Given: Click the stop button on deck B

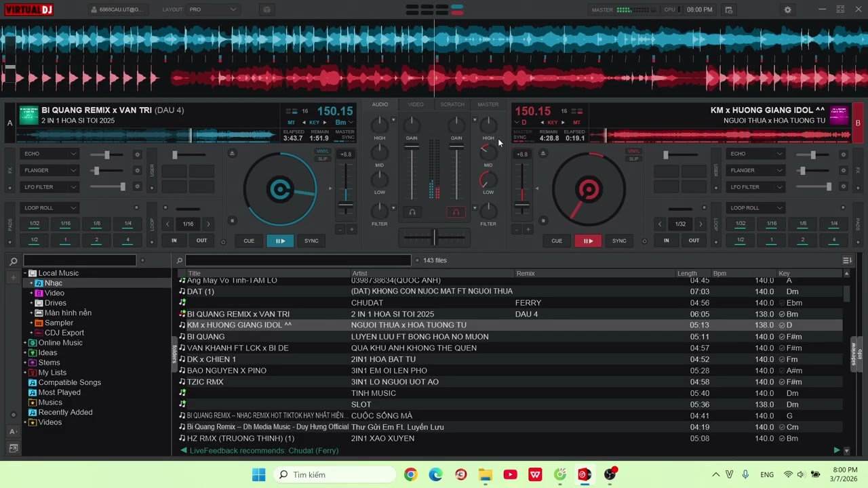Looking at the screenshot, I should pos(542,220).
